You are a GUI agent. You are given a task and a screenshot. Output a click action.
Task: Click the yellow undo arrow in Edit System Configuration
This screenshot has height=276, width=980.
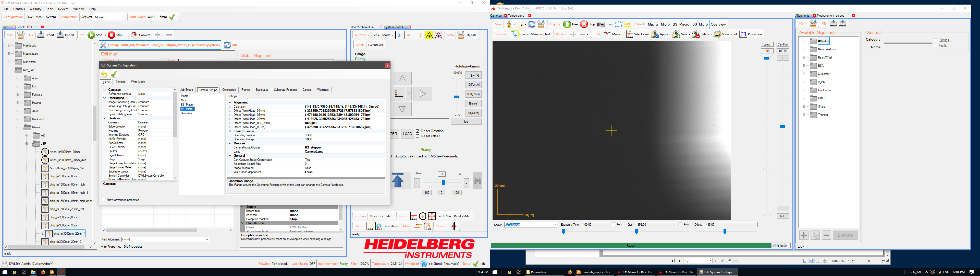[x=104, y=74]
